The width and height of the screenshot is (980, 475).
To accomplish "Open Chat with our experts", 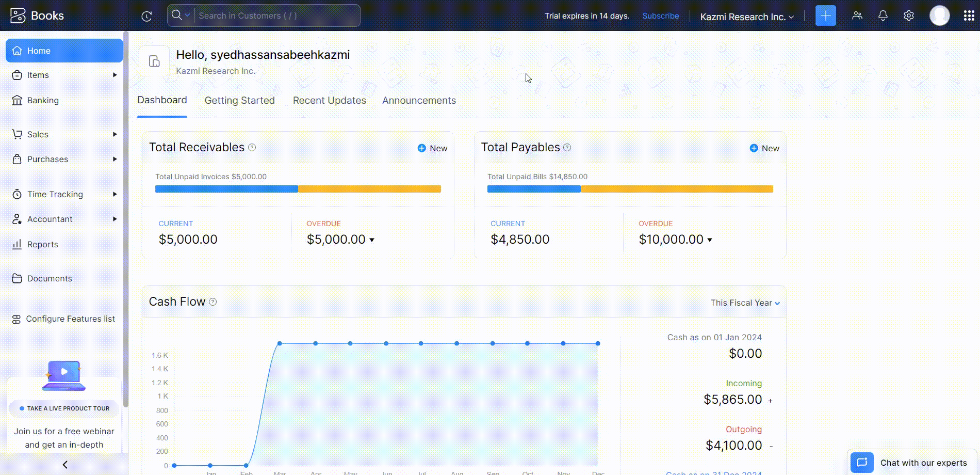I will (912, 463).
